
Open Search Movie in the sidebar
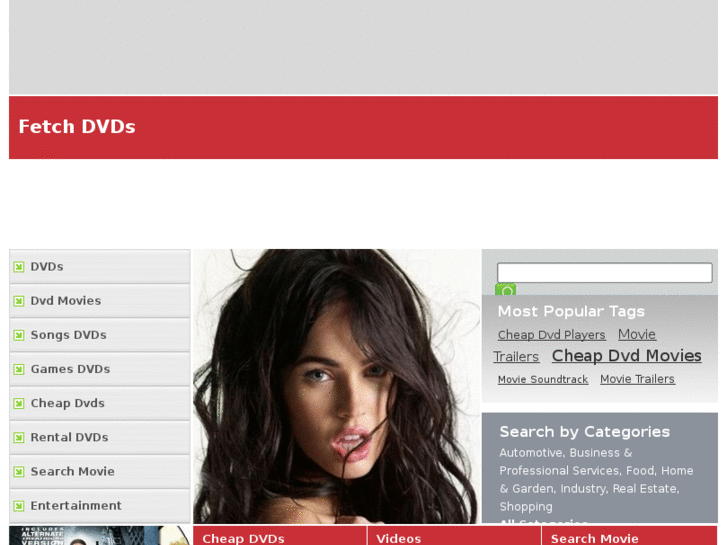100,472
